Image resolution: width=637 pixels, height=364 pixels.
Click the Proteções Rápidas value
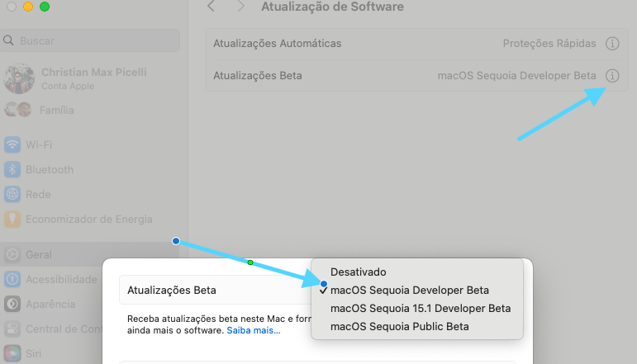[549, 44]
